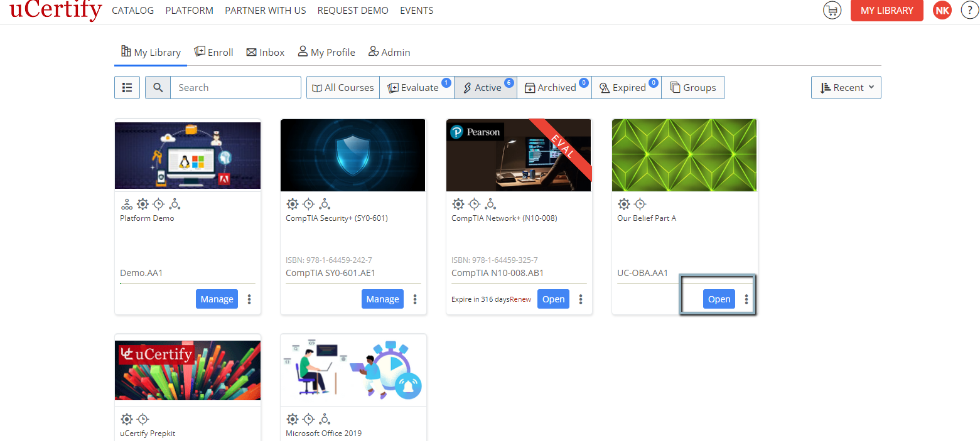Open the REQUEST DEMO page
The height and width of the screenshot is (441, 980).
pos(353,11)
